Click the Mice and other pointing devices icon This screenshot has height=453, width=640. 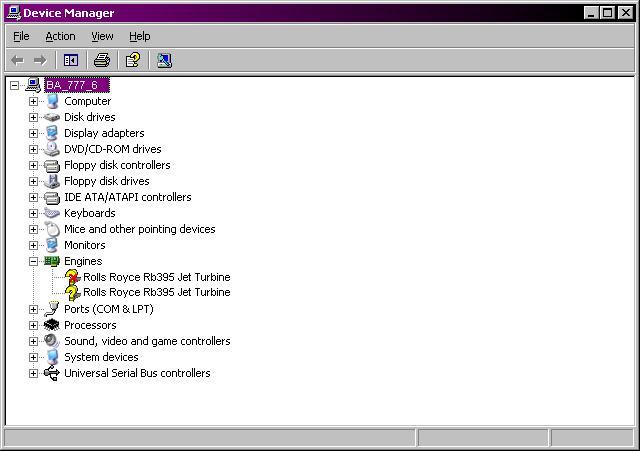[x=52, y=229]
